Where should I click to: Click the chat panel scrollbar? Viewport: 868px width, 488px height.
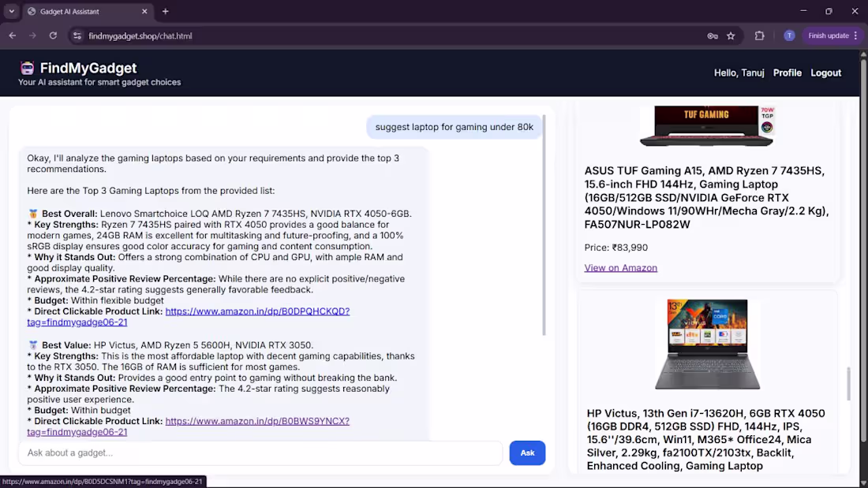click(x=544, y=225)
